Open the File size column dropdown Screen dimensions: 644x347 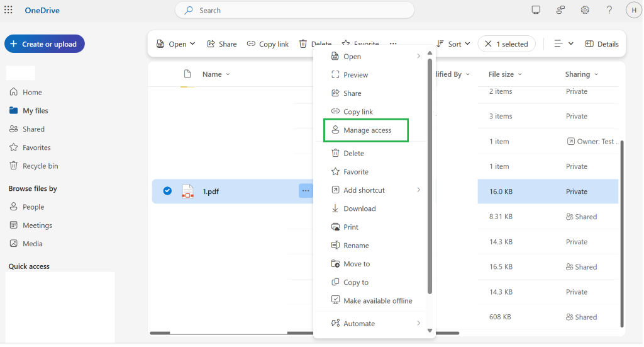pyautogui.click(x=505, y=74)
